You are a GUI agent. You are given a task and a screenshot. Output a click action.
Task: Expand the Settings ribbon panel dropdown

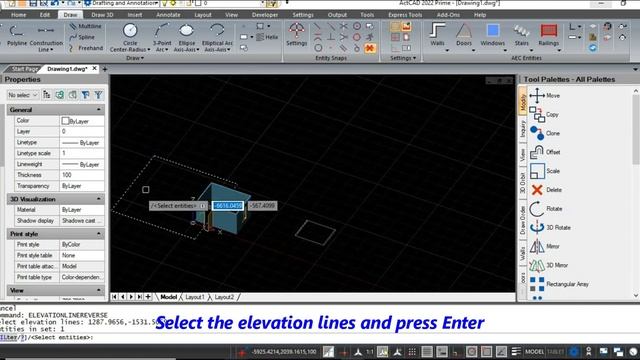(403, 58)
